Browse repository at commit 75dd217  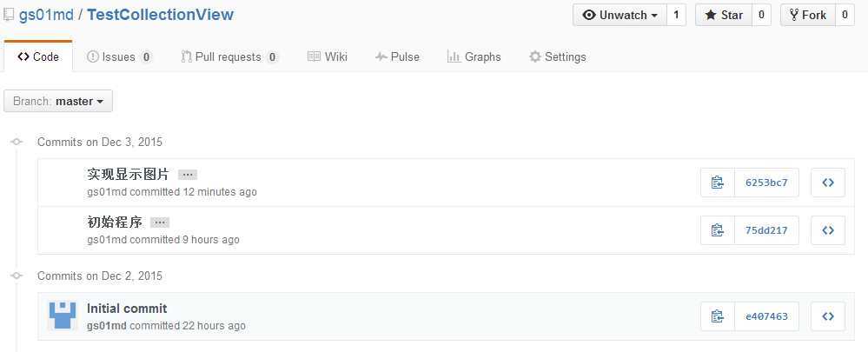(827, 230)
